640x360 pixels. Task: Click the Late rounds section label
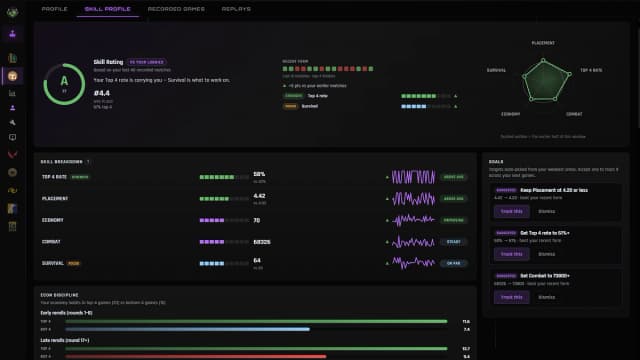[x=65, y=340]
